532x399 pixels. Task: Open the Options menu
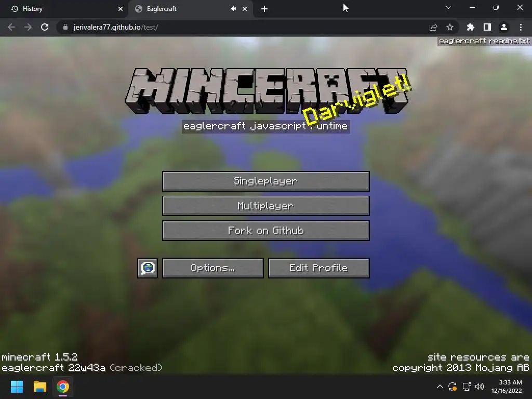click(x=212, y=268)
